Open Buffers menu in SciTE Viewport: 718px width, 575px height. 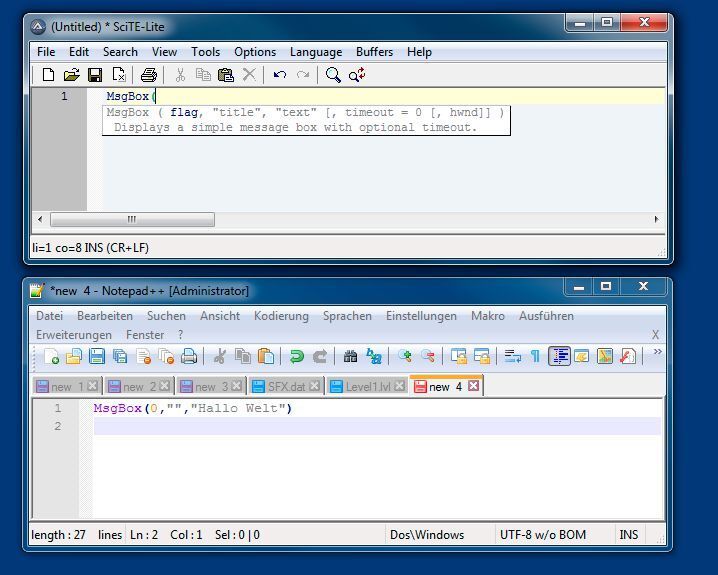tap(374, 52)
